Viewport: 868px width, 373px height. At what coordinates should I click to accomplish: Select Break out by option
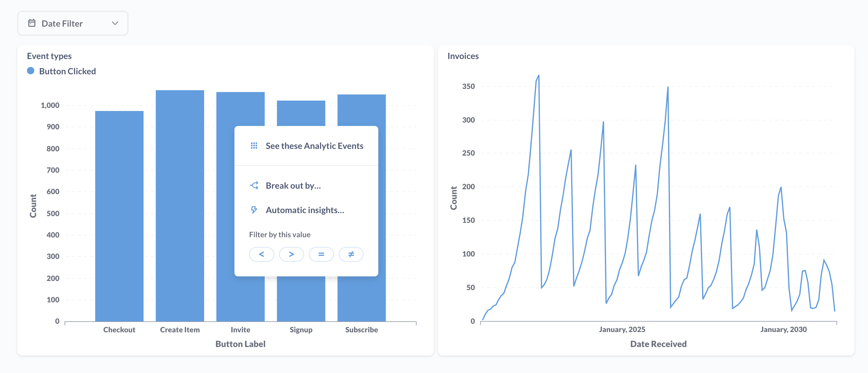point(294,185)
